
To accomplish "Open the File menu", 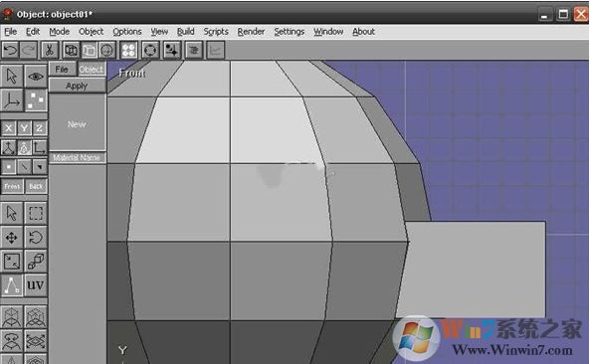I will pyautogui.click(x=11, y=32).
